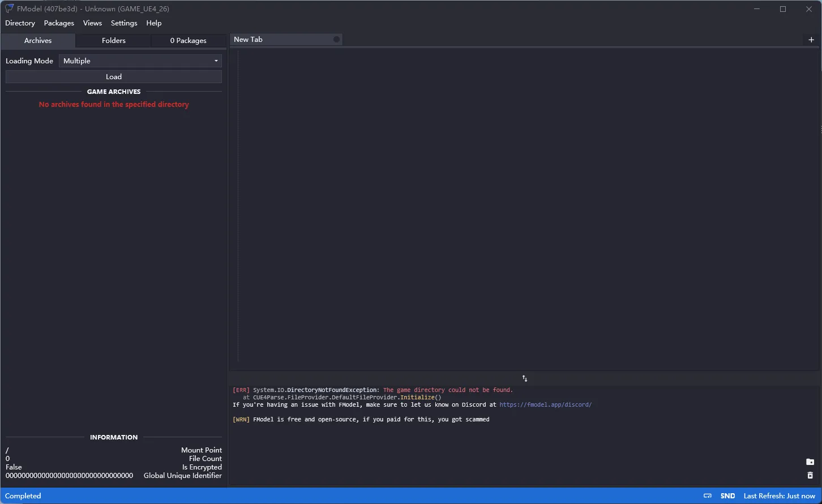This screenshot has height=504, width=822.
Task: Close New Tab using its round button
Action: pyautogui.click(x=336, y=40)
